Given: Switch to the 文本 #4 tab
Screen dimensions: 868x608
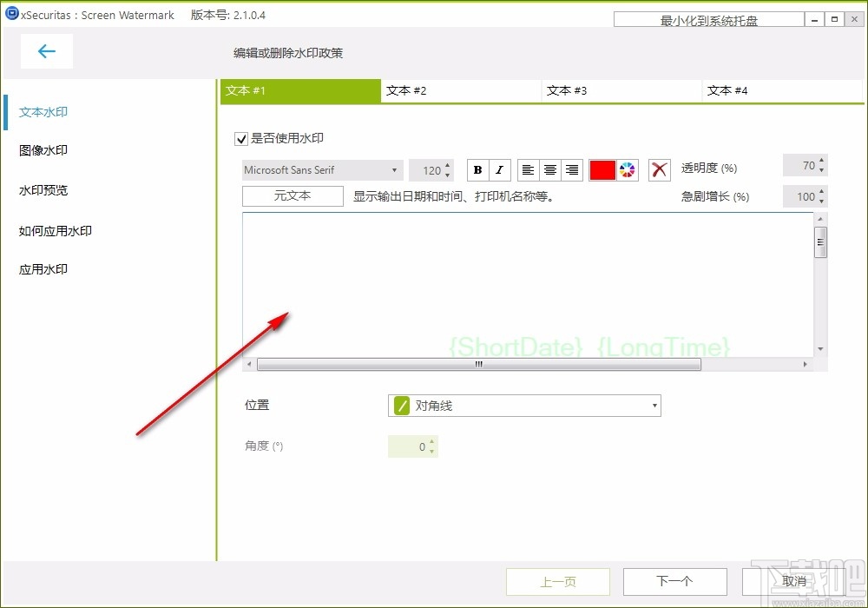Looking at the screenshot, I should tap(782, 91).
